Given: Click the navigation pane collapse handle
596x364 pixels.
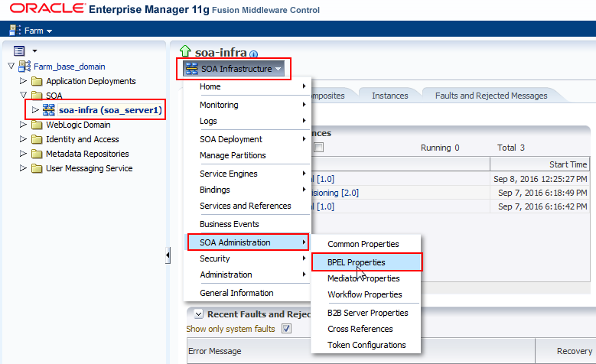Looking at the screenshot, I should 168,255.
